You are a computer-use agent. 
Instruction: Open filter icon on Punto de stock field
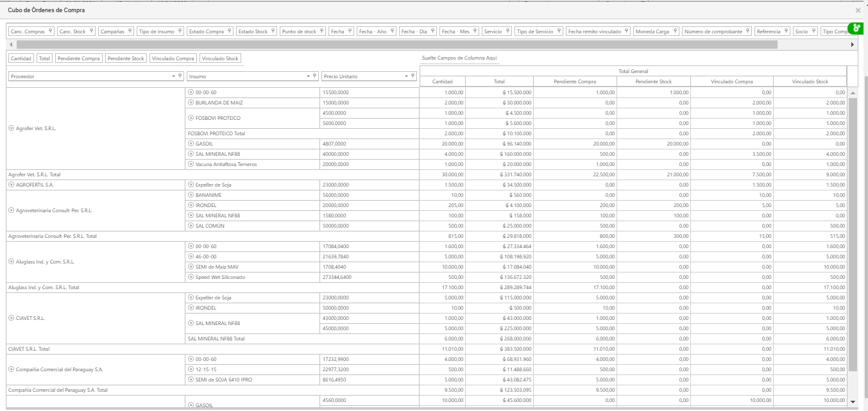321,31
